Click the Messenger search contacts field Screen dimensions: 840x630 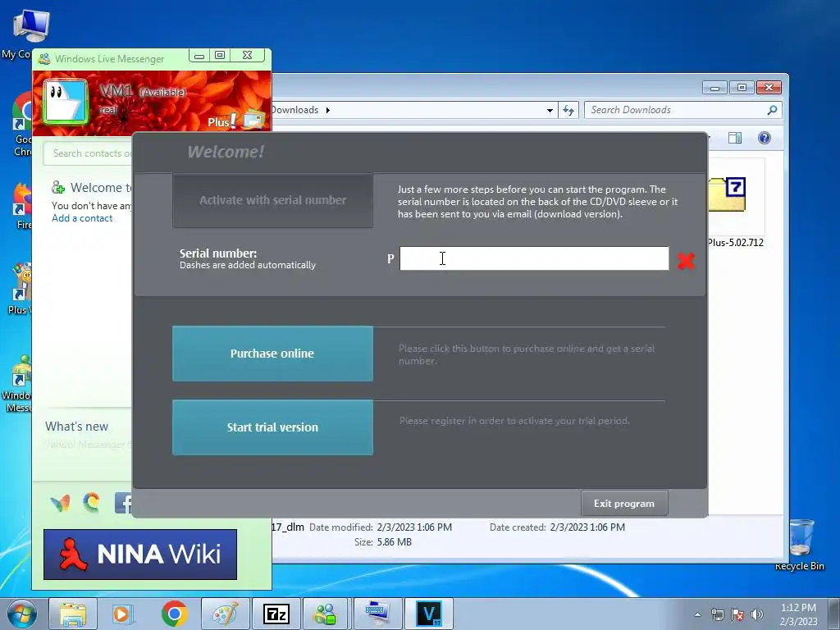point(89,153)
